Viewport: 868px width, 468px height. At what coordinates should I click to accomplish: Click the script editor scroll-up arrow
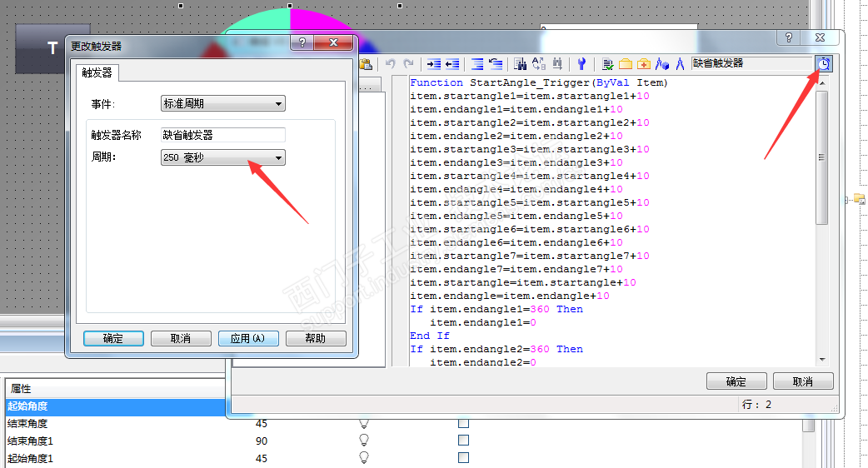pyautogui.click(x=822, y=83)
